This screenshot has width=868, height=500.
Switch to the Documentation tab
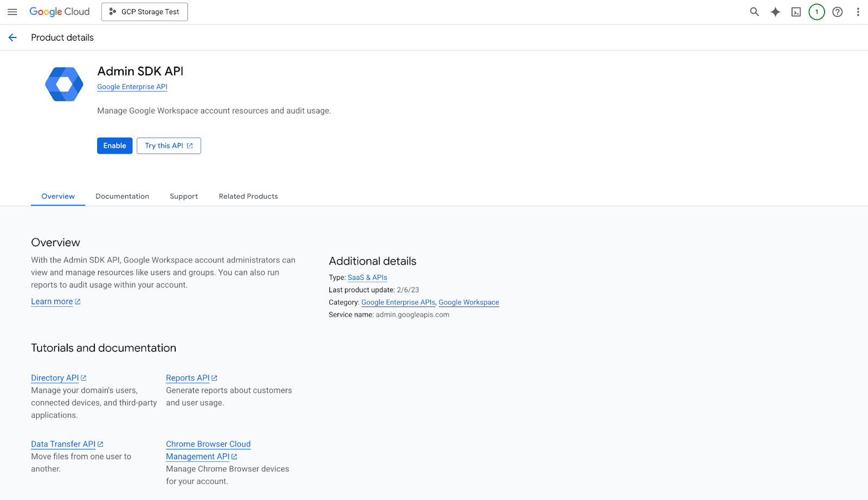(122, 196)
